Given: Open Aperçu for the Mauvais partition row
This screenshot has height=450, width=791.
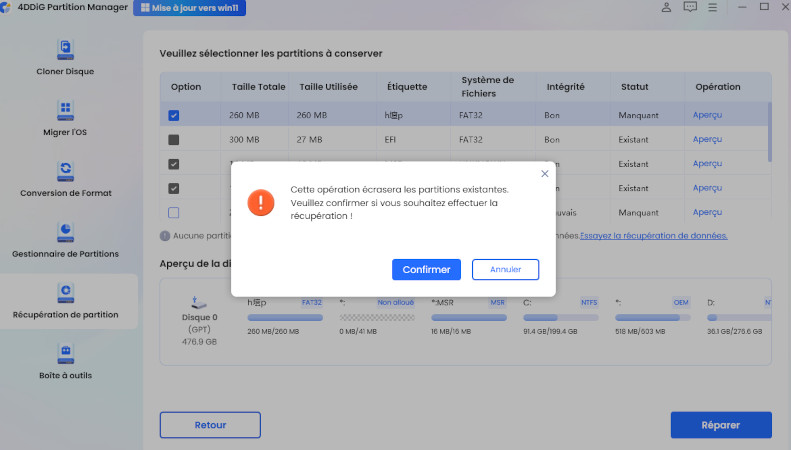Looking at the screenshot, I should click(x=707, y=212).
